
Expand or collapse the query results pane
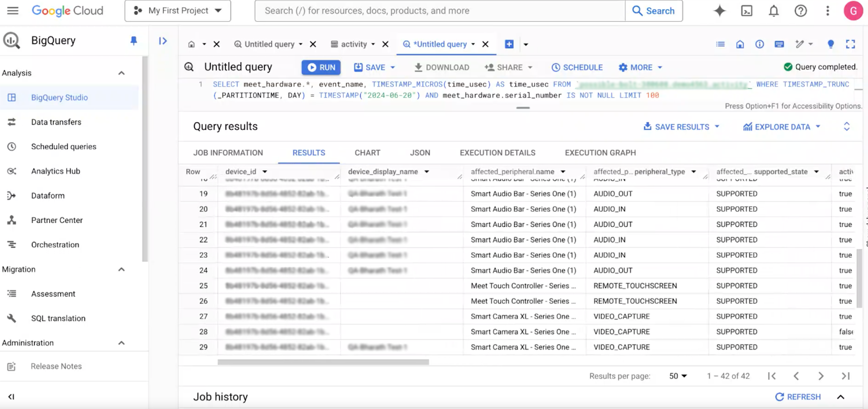pyautogui.click(x=846, y=126)
